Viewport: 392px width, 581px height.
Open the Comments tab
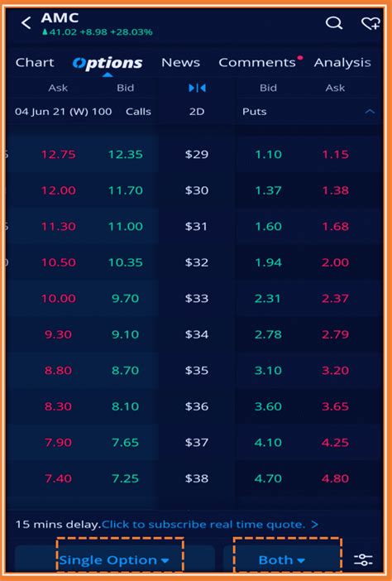coord(257,62)
